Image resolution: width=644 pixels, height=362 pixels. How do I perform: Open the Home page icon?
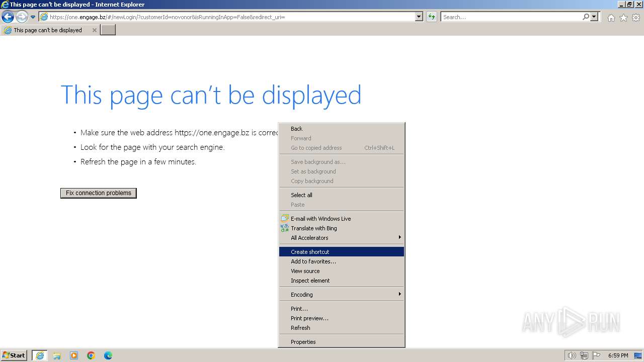pyautogui.click(x=611, y=18)
